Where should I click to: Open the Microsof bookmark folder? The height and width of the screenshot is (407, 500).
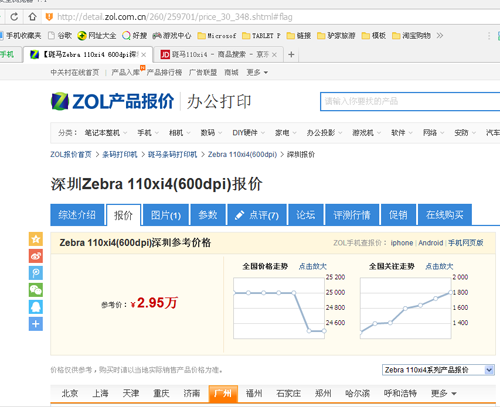click(x=217, y=35)
